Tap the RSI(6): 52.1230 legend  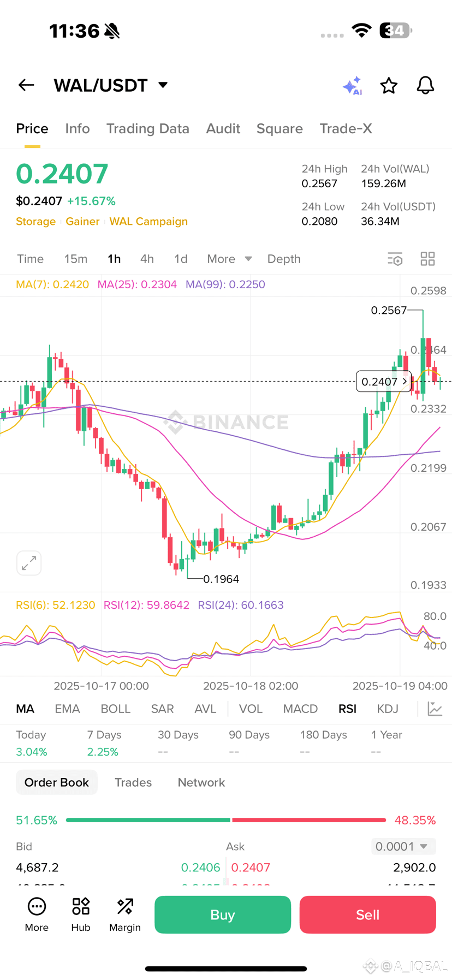pos(56,605)
